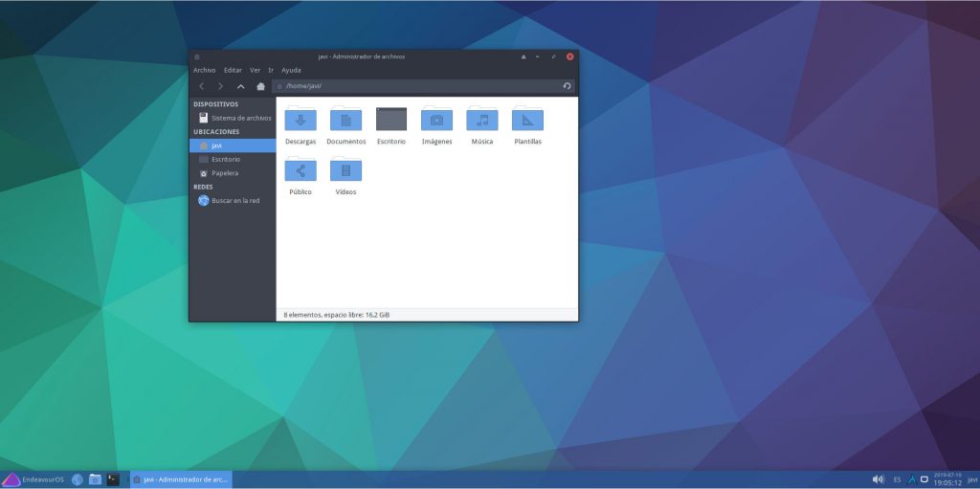This screenshot has height=489, width=980.
Task: Open Papelera from the sidebar
Action: pos(225,173)
